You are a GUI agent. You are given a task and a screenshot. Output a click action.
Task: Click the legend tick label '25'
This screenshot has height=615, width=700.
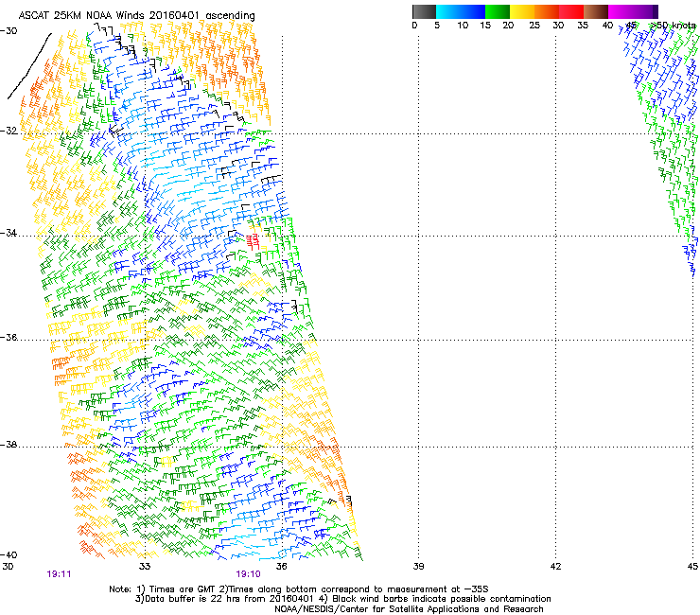pyautogui.click(x=534, y=26)
